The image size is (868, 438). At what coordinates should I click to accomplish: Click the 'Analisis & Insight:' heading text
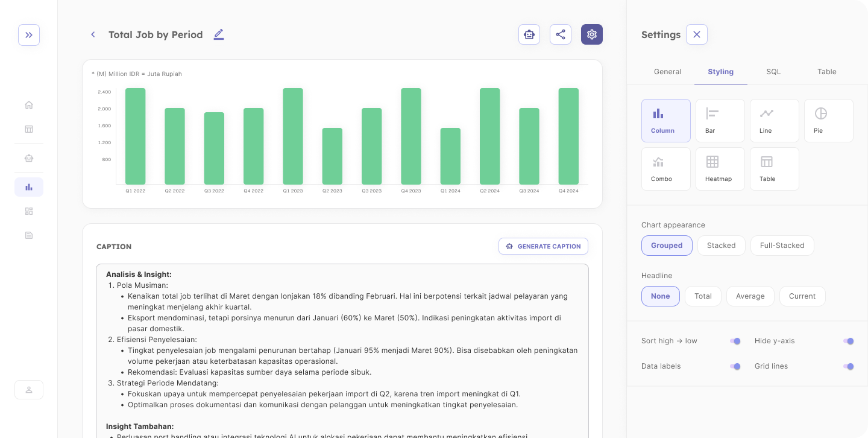coord(139,275)
